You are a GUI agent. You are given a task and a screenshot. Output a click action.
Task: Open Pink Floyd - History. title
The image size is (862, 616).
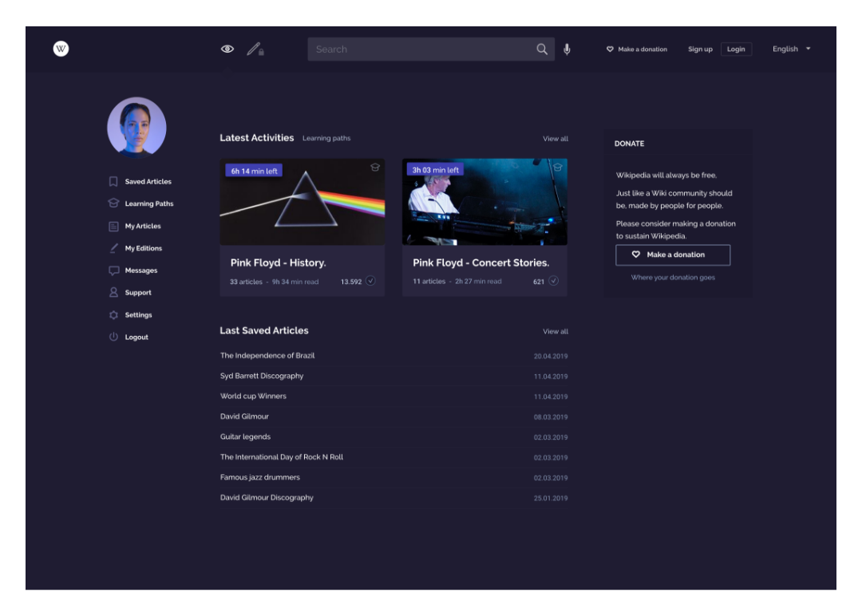(x=279, y=263)
